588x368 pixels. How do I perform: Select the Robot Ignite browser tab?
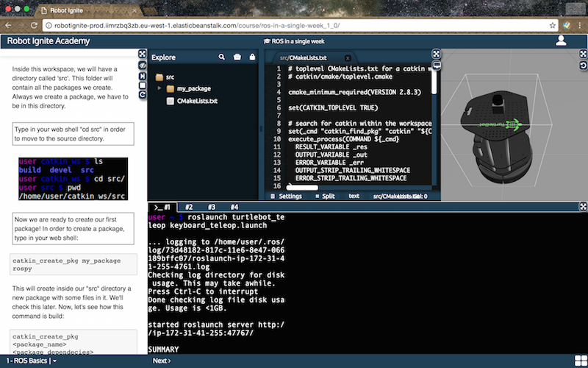tap(87, 10)
